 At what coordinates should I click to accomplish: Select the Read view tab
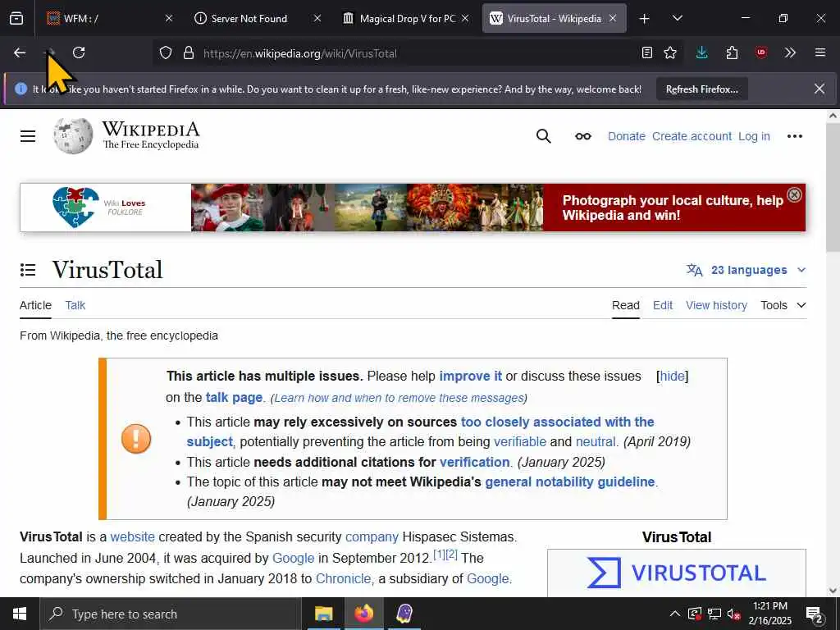[x=626, y=305]
